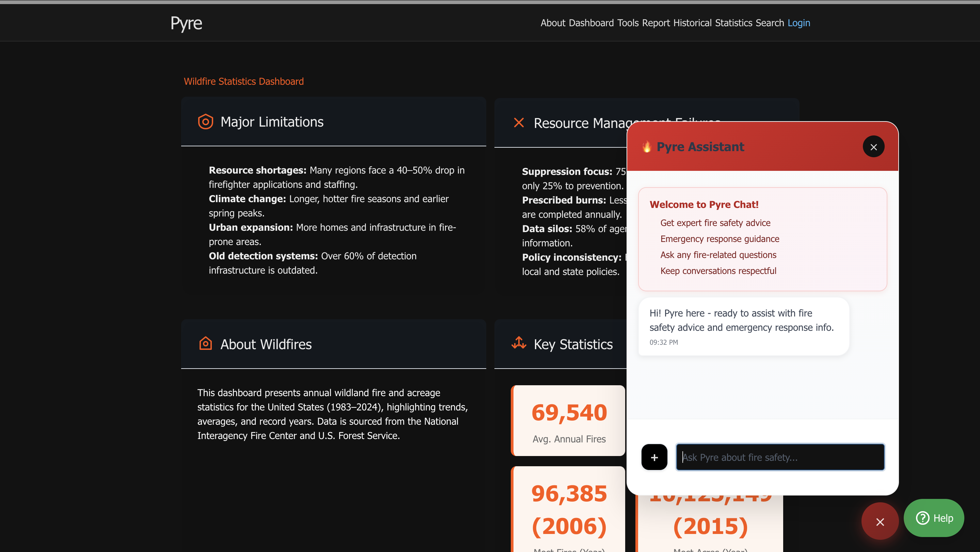This screenshot has height=552, width=980.
Task: Open the green Help button
Action: 934,518
